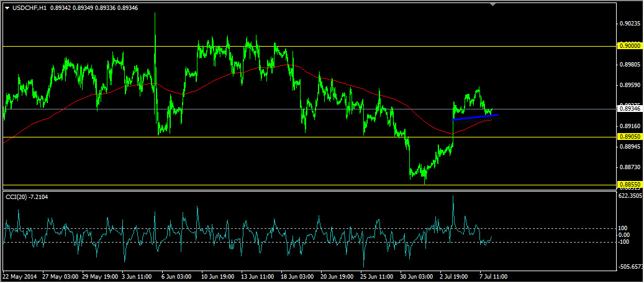Click the OHLC values 0.89342 0.89349 0.89336 0.89346

click(x=94, y=7)
